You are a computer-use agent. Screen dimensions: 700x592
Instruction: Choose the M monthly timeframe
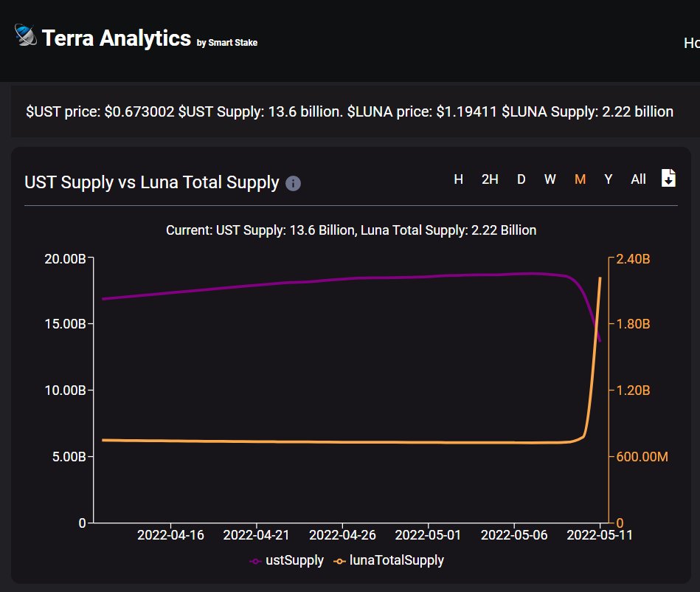click(580, 179)
